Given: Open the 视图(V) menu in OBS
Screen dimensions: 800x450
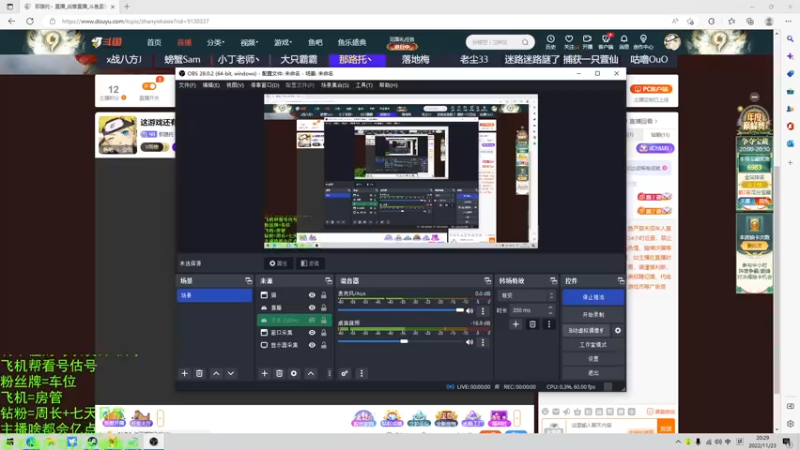Looking at the screenshot, I should (x=235, y=85).
